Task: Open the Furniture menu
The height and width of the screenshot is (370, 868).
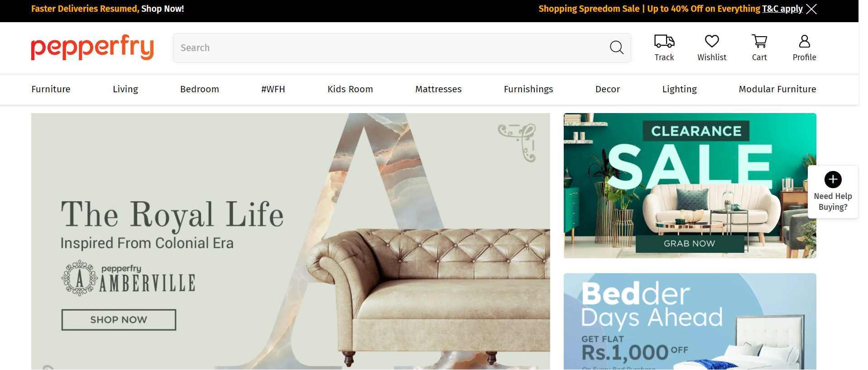Action: pos(51,89)
